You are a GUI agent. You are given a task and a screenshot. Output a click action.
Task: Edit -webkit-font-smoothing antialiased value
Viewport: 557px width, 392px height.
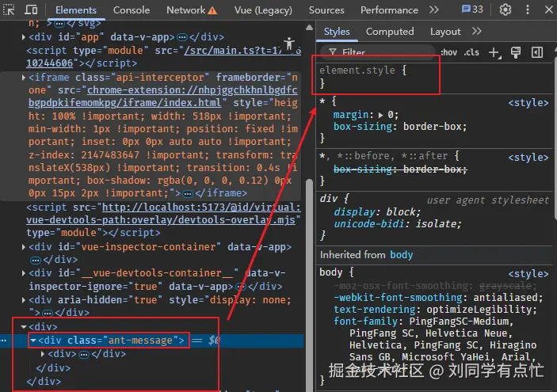pyautogui.click(x=505, y=298)
